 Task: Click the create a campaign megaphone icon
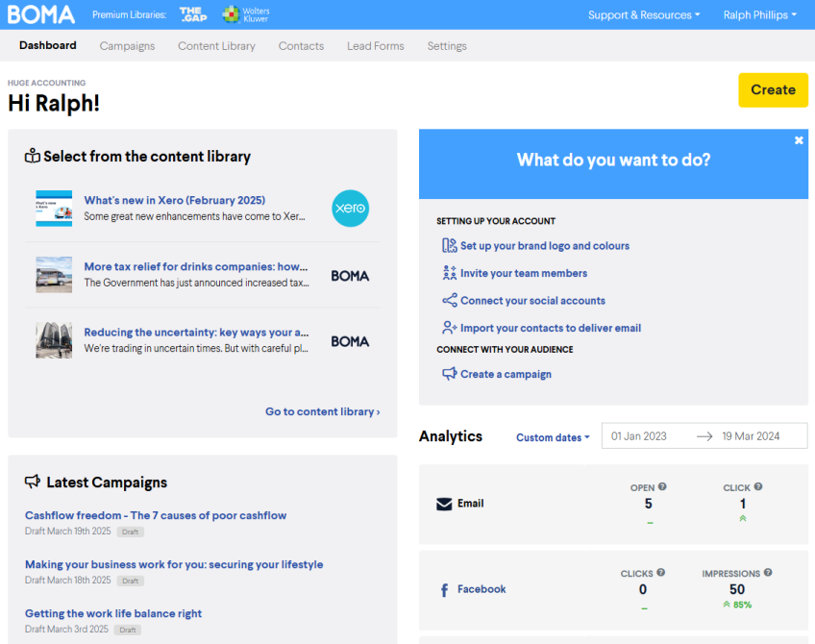pyautogui.click(x=449, y=374)
